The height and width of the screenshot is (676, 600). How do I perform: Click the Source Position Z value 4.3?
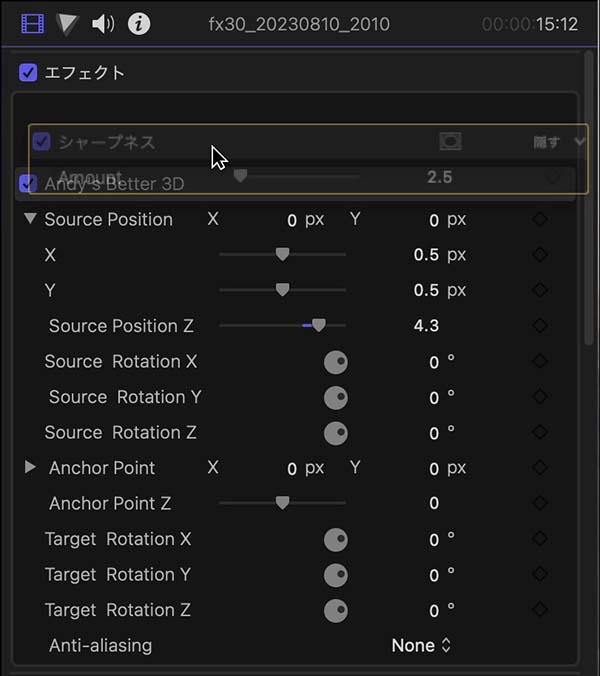(x=426, y=326)
